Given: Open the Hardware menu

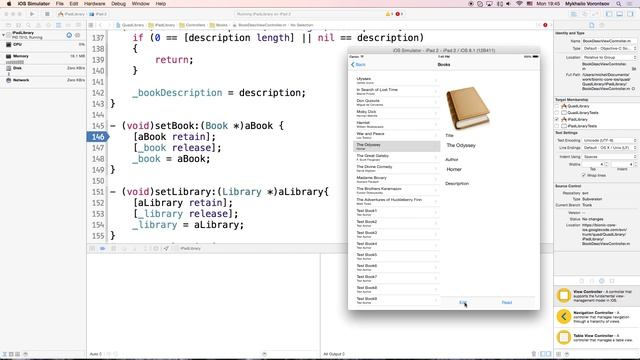Looking at the screenshot, I should coord(95,4).
